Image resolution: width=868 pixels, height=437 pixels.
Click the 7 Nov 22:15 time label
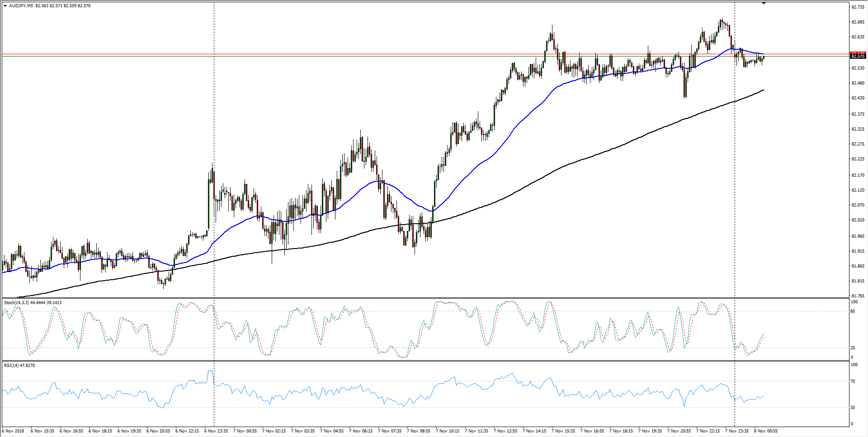point(708,431)
